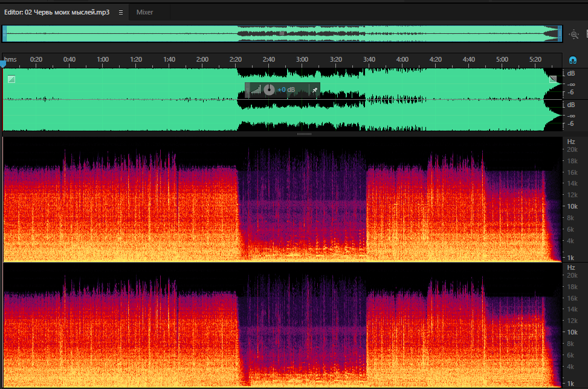
Task: Switch to the Mixer tab
Action: (144, 12)
